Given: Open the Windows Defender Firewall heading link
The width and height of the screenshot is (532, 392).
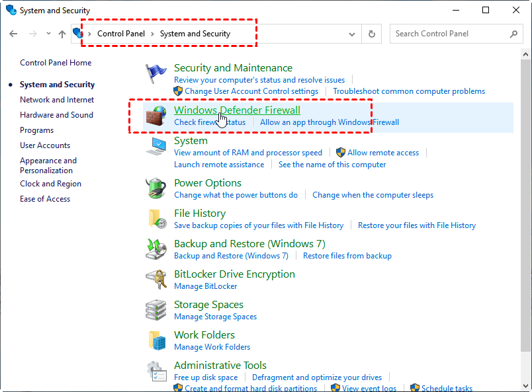Looking at the screenshot, I should (x=237, y=110).
